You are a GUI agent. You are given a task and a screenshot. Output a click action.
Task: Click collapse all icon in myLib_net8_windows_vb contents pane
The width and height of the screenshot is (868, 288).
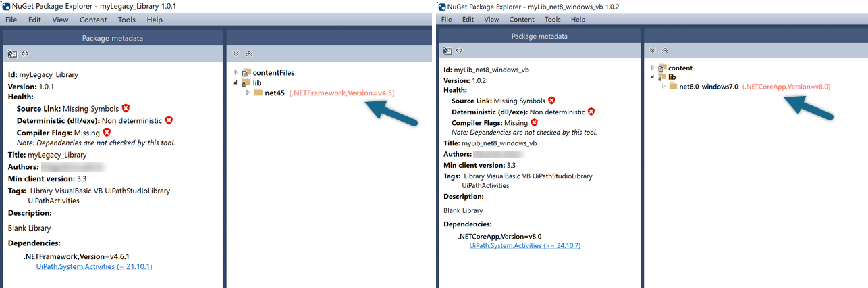pyautogui.click(x=665, y=51)
